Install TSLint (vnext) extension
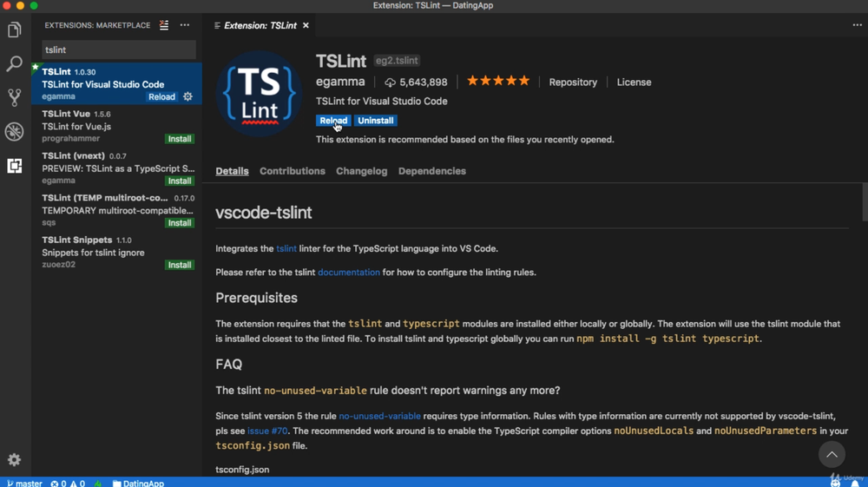The image size is (868, 487). pyautogui.click(x=180, y=181)
